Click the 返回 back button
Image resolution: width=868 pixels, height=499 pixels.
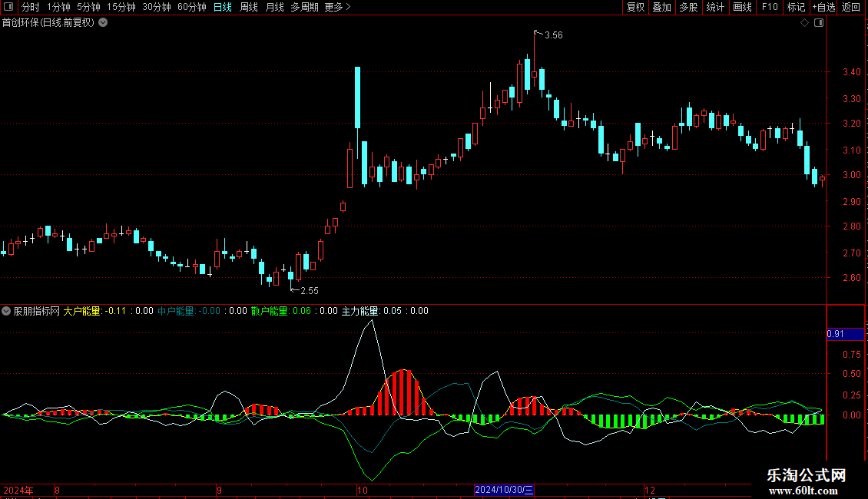(851, 7)
